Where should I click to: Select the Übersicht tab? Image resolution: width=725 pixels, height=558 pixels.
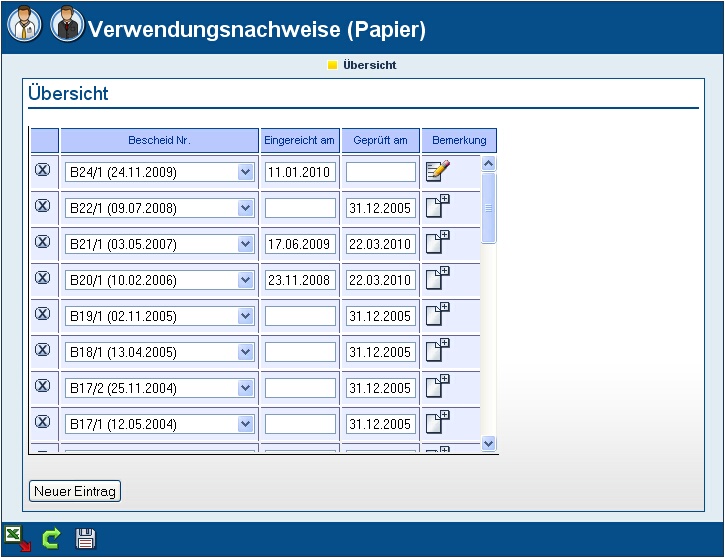pos(362,65)
